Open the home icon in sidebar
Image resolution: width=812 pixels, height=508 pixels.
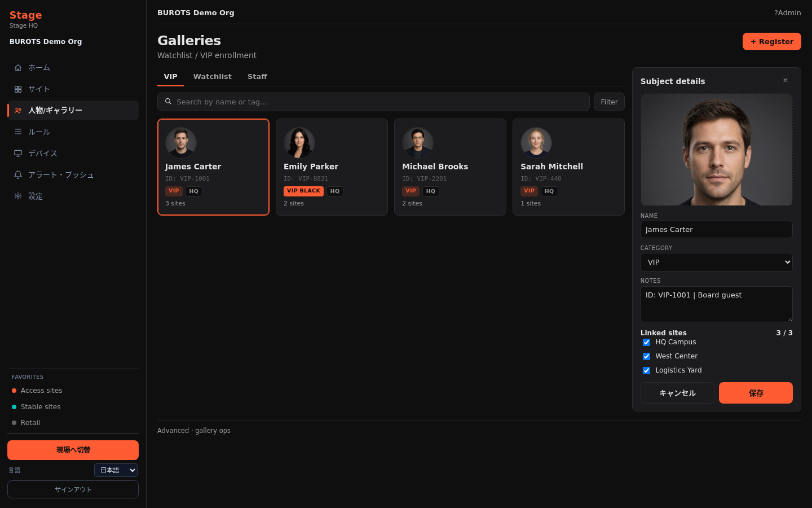18,68
